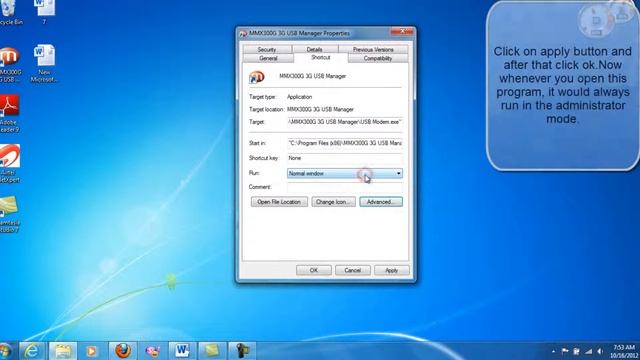Open the yellow Sticky Notes taskbar icon
This screenshot has width=640, height=360.
coord(212,351)
